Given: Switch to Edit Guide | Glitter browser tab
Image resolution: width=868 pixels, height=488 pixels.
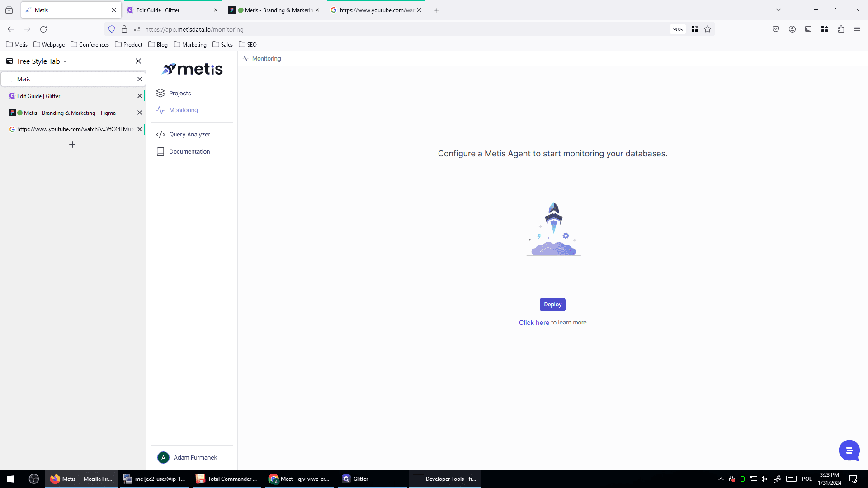Looking at the screenshot, I should pos(172,10).
